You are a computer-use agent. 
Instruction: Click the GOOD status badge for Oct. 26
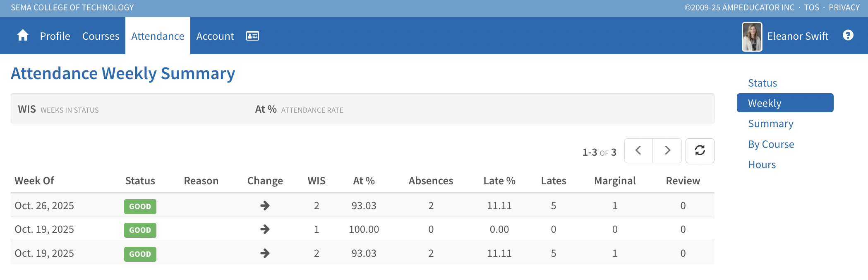pyautogui.click(x=140, y=206)
